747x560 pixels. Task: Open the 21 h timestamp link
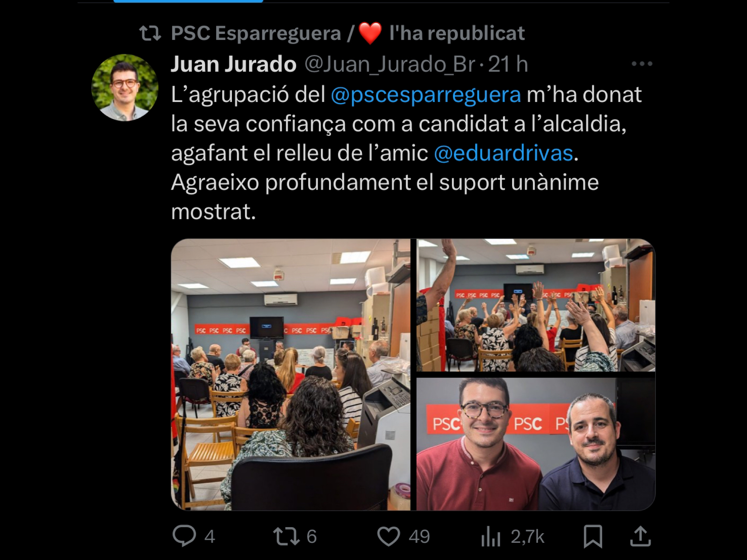(508, 64)
